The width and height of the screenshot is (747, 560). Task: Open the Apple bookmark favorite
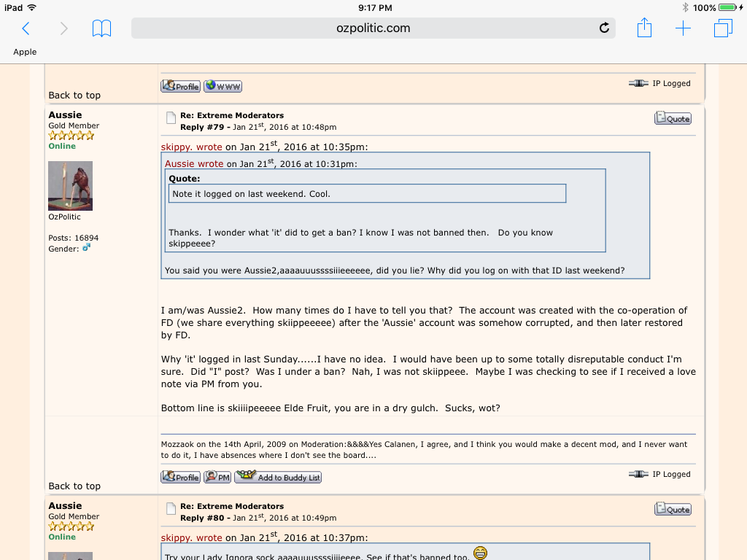(25, 52)
